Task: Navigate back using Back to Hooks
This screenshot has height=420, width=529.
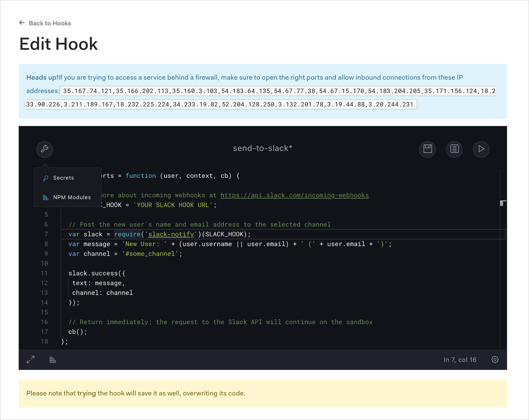Action: (50, 23)
